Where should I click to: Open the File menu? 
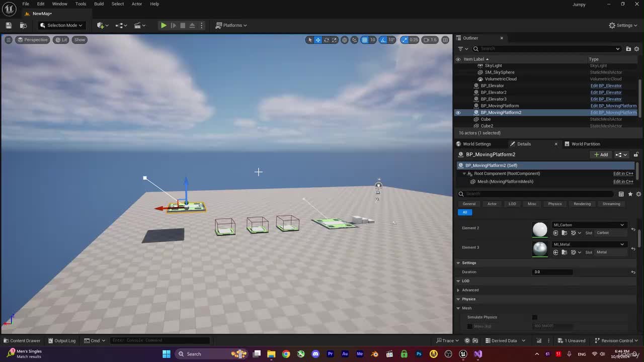[x=26, y=4]
